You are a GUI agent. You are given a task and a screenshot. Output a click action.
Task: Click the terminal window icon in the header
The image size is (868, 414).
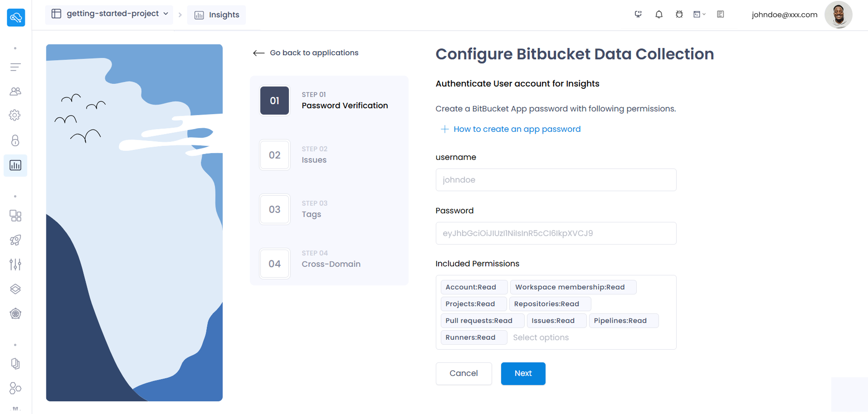click(697, 14)
